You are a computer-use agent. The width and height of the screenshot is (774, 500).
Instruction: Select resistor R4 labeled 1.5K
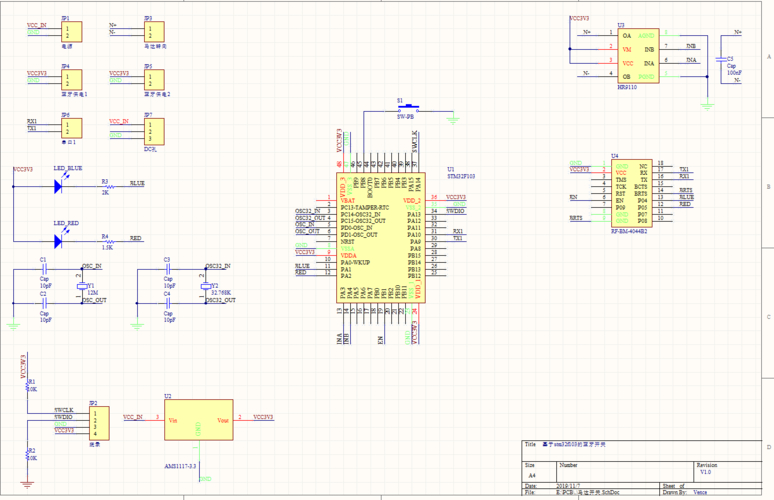106,240
